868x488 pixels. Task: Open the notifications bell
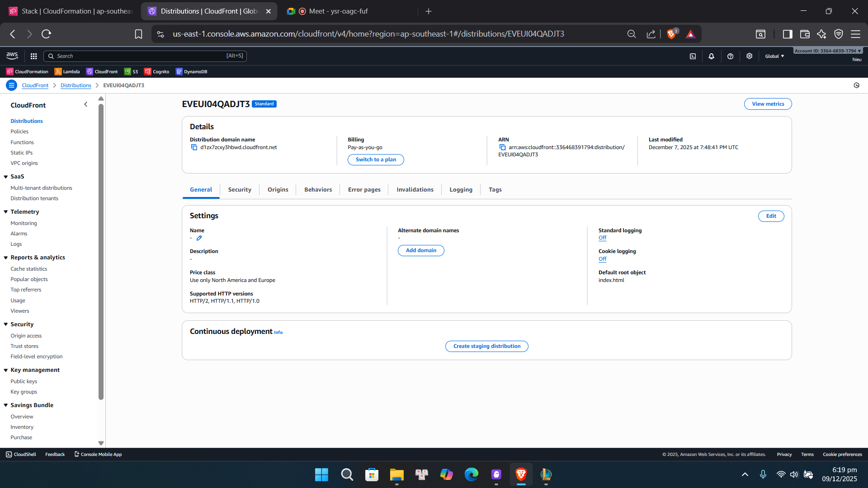[x=712, y=56]
